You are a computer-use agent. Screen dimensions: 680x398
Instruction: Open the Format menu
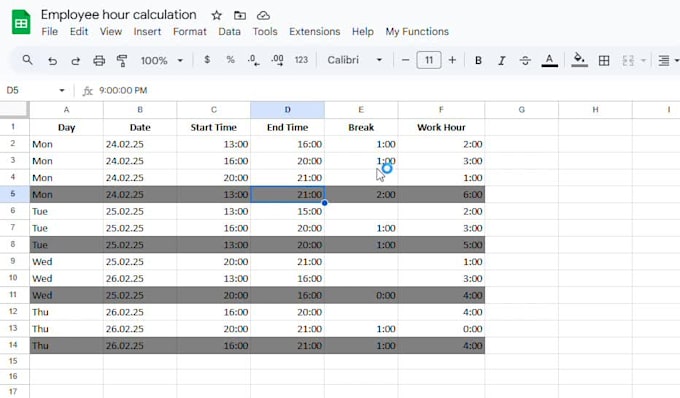[x=190, y=32]
